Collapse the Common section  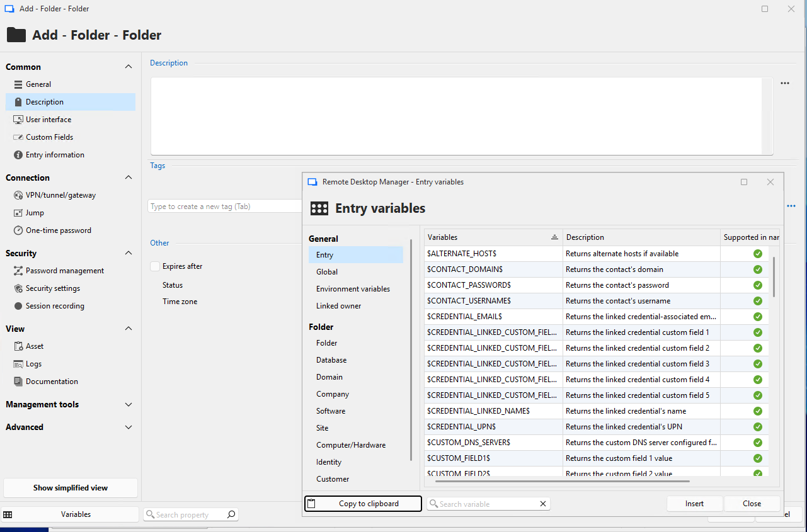pos(129,67)
